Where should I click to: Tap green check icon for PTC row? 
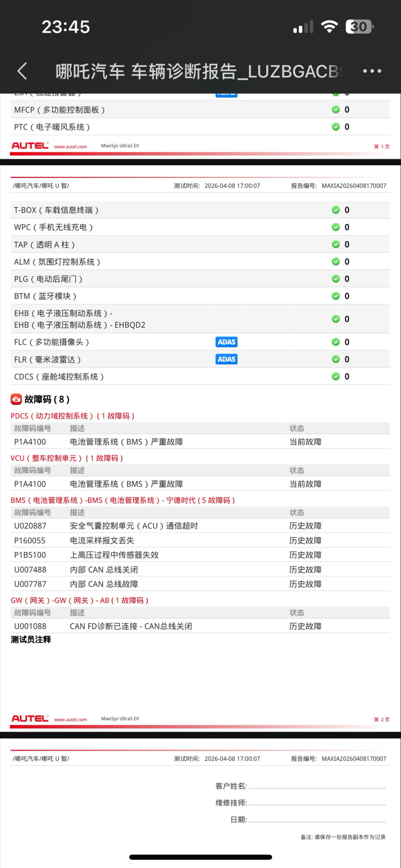(336, 127)
